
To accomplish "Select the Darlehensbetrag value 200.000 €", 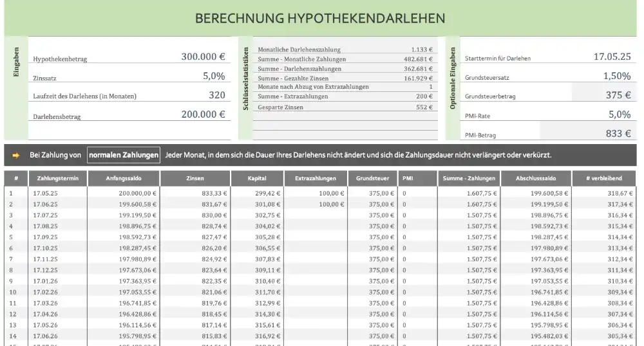I will pyautogui.click(x=204, y=114).
